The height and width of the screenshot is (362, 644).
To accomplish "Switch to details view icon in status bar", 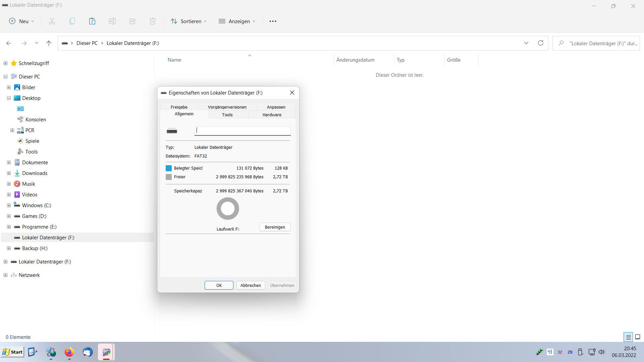I will [628, 337].
